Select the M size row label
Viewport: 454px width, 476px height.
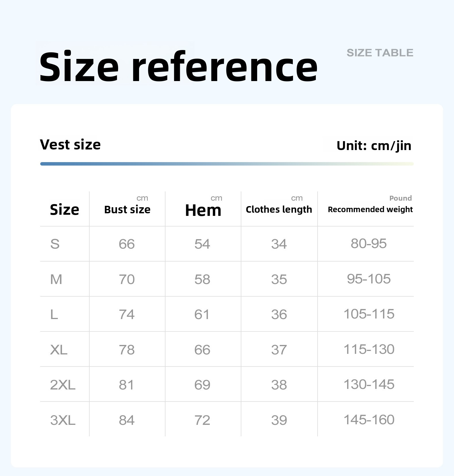pyautogui.click(x=56, y=279)
